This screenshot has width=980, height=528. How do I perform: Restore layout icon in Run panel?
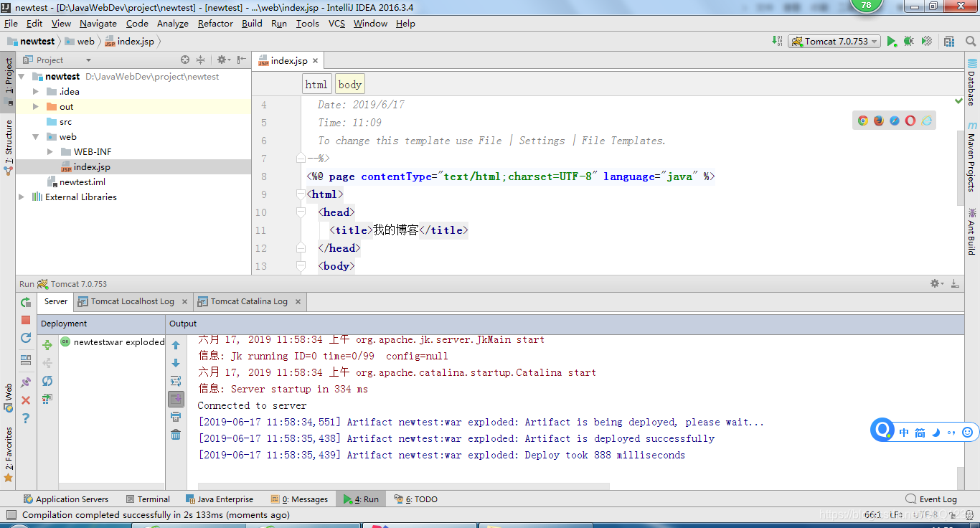[26, 360]
